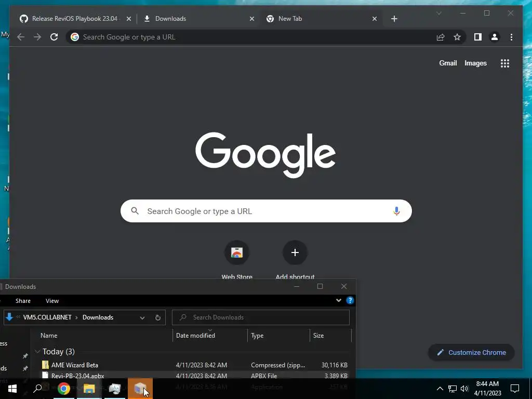Click the Compressed (zipp... type cell
The height and width of the screenshot is (399, 532).
pyautogui.click(x=278, y=365)
